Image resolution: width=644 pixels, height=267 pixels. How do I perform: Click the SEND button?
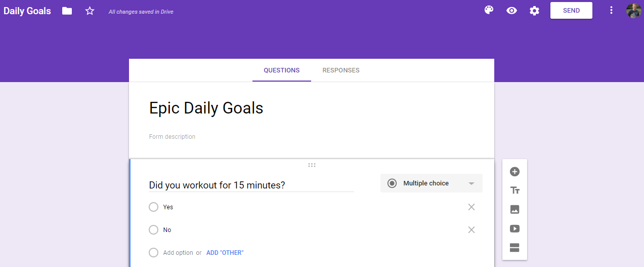click(x=571, y=11)
